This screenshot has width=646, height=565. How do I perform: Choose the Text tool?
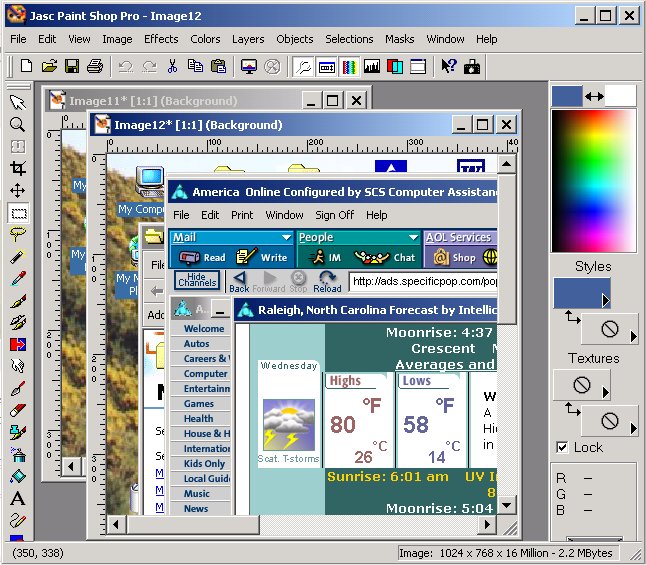(17, 498)
